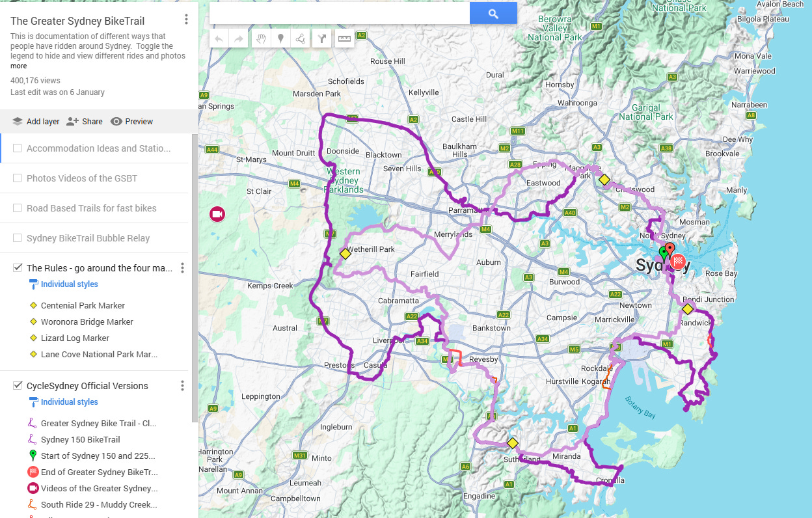
Task: Enable the Accommodation Ideas and Stations layer
Action: pos(18,148)
